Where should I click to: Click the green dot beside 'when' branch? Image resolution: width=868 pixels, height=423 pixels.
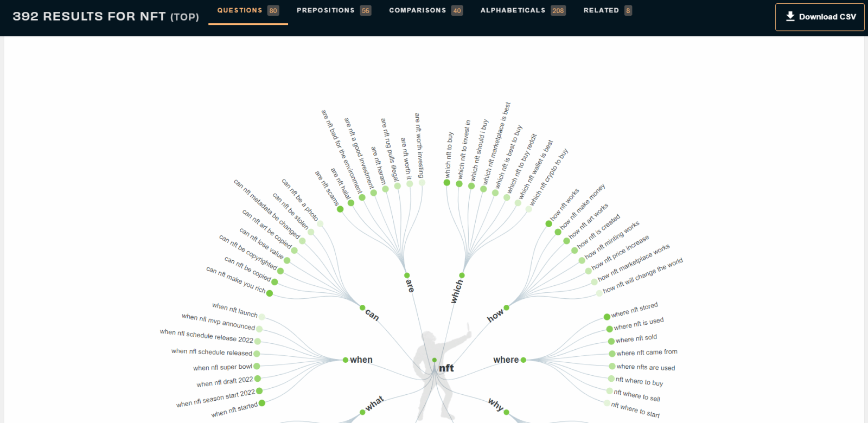[x=346, y=360]
